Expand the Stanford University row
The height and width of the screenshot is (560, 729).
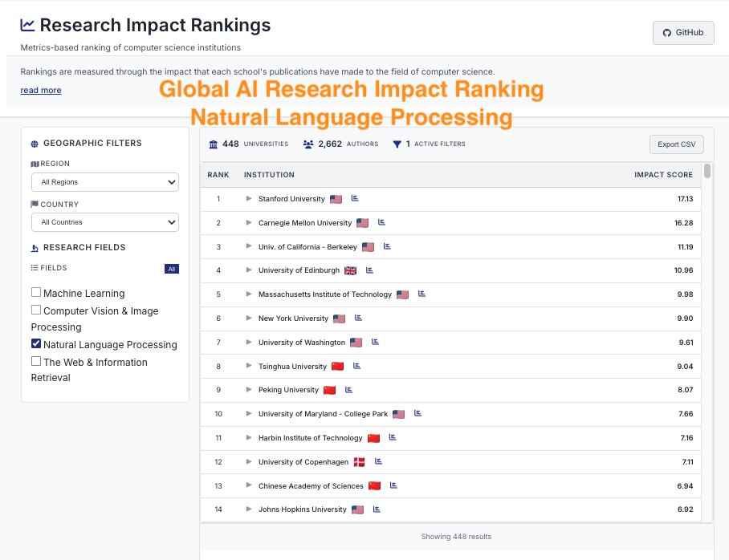249,198
